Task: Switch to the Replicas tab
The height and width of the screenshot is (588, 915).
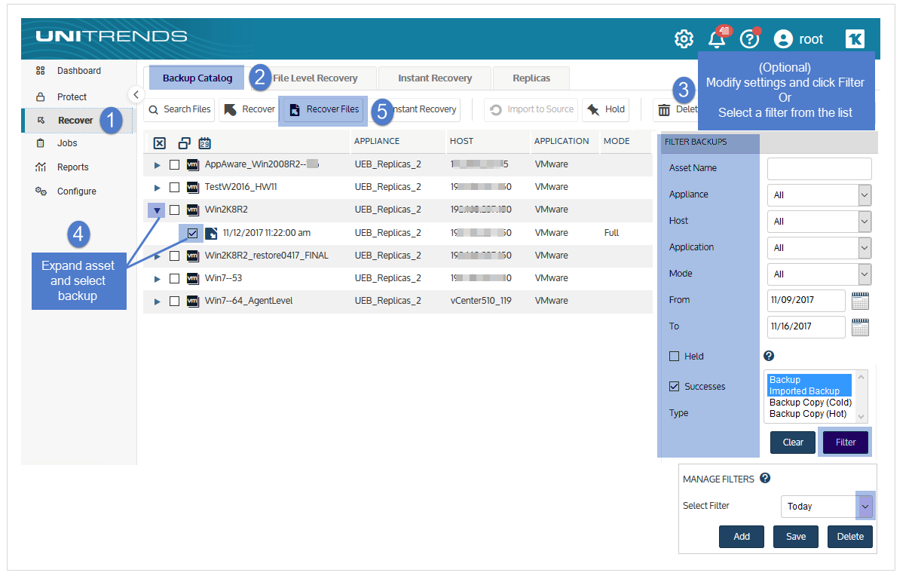Action: click(531, 78)
